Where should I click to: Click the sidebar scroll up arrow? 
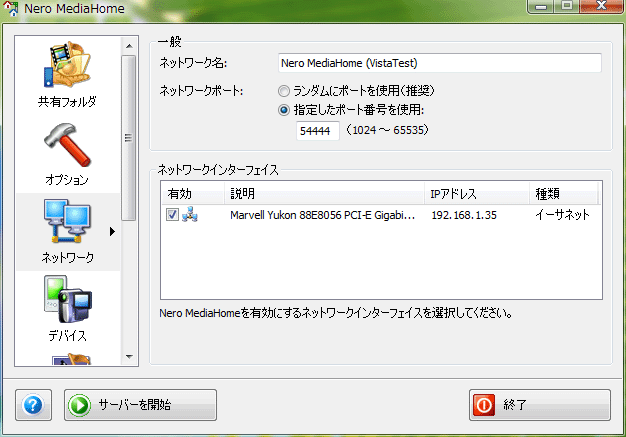(x=129, y=46)
